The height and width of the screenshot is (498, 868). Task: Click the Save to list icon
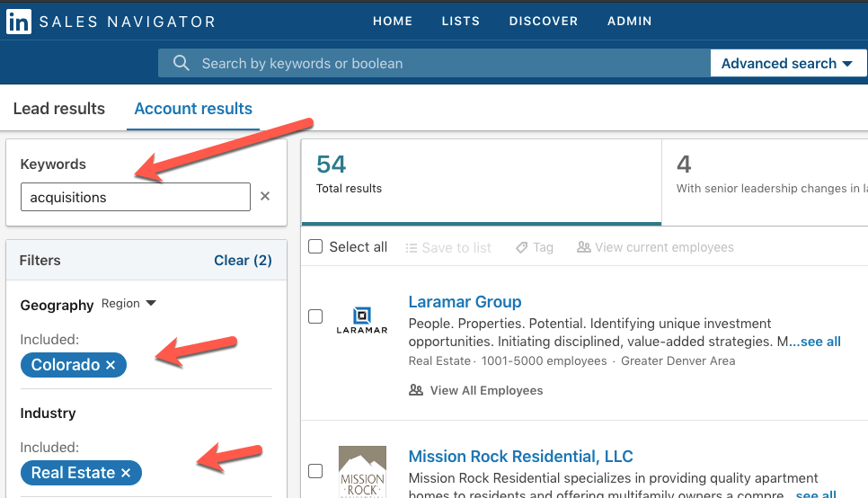(x=412, y=247)
